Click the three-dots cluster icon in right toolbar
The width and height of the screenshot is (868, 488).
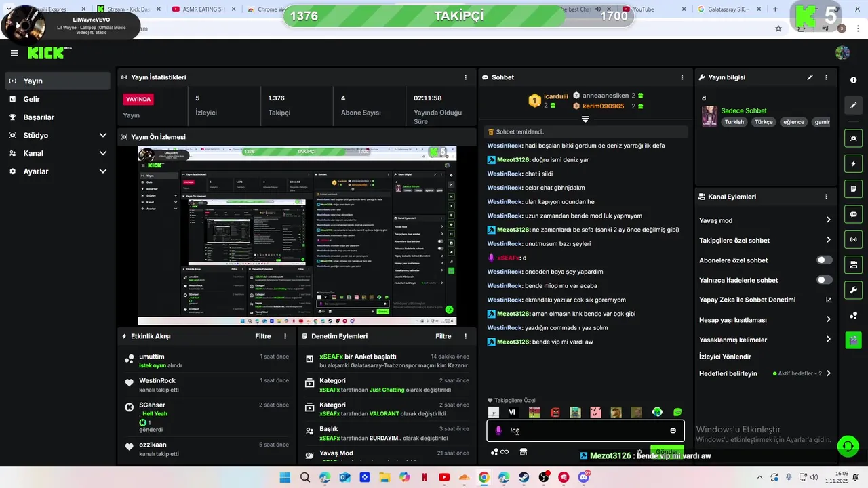(x=853, y=315)
